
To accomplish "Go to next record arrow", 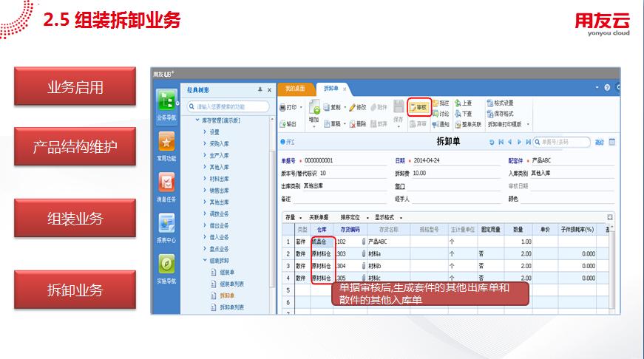I will pyautogui.click(x=519, y=142).
